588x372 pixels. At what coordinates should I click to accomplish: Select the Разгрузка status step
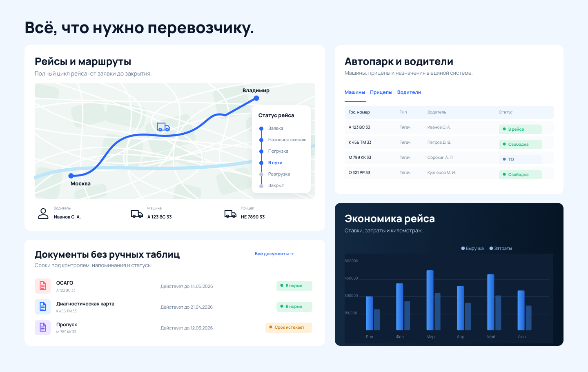coord(279,174)
